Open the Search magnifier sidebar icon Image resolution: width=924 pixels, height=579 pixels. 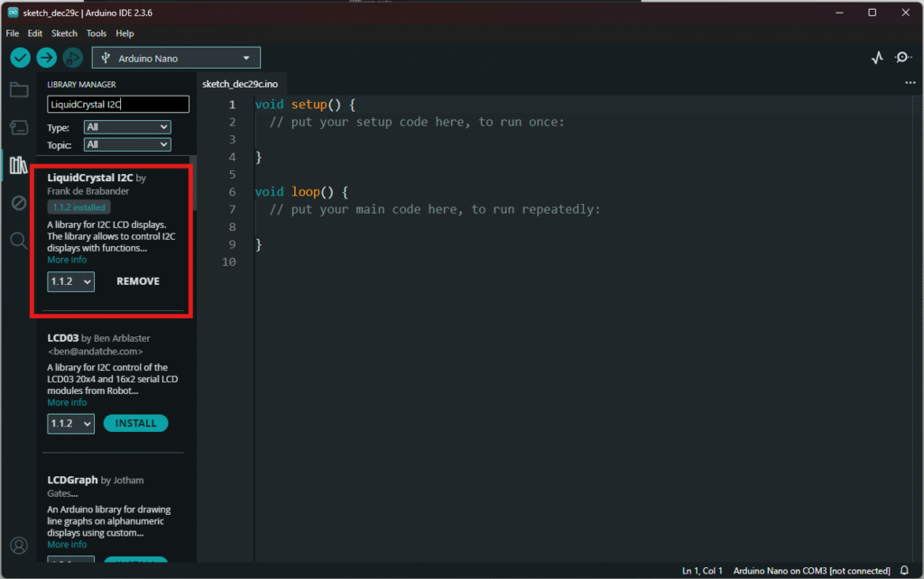click(18, 240)
